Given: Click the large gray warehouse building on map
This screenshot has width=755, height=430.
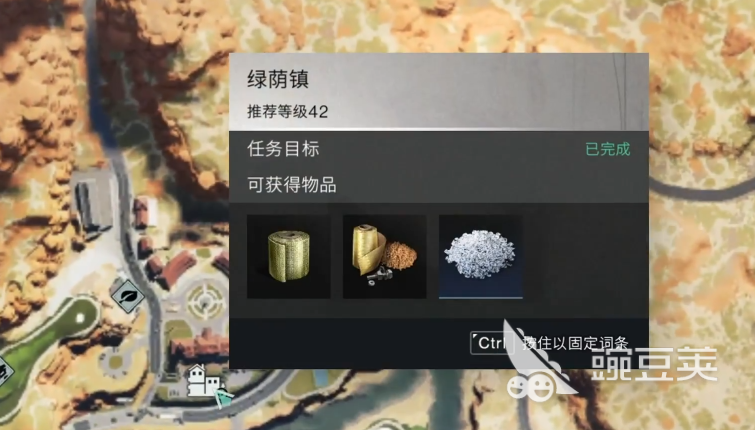Looking at the screenshot, I should [x=95, y=200].
